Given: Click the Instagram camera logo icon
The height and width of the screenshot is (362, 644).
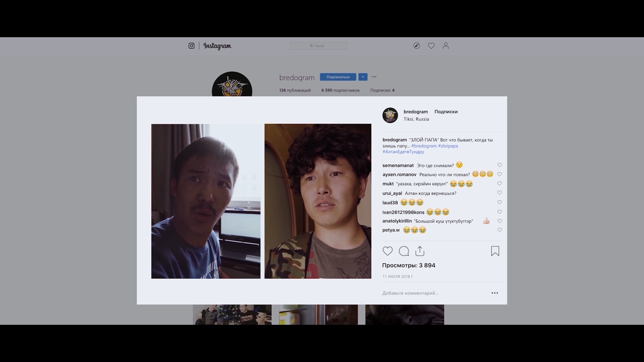Looking at the screenshot, I should pos(191,46).
